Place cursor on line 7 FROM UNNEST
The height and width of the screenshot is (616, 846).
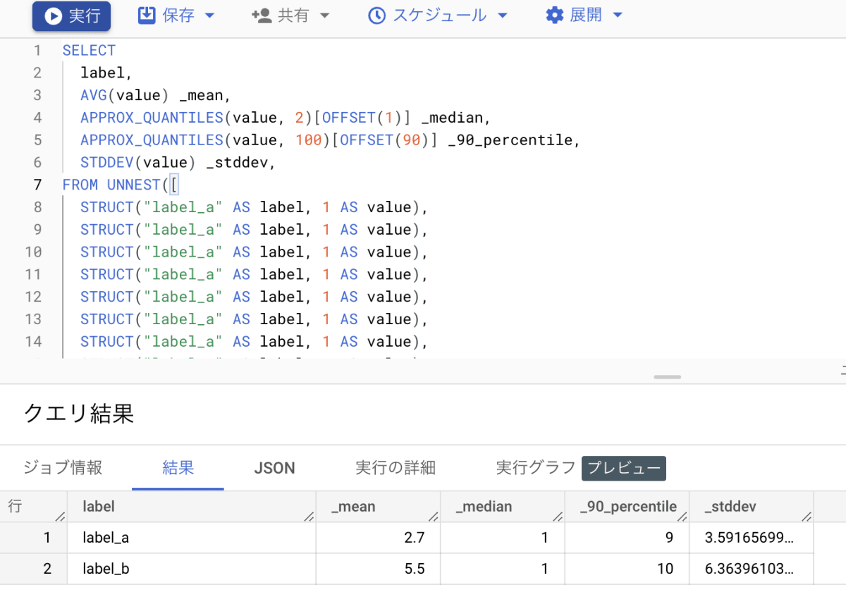click(x=121, y=185)
